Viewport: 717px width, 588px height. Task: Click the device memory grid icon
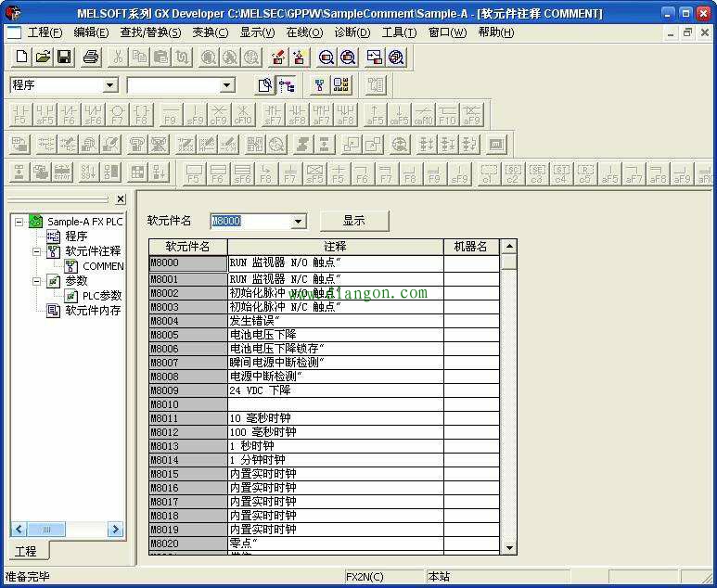pos(341,85)
